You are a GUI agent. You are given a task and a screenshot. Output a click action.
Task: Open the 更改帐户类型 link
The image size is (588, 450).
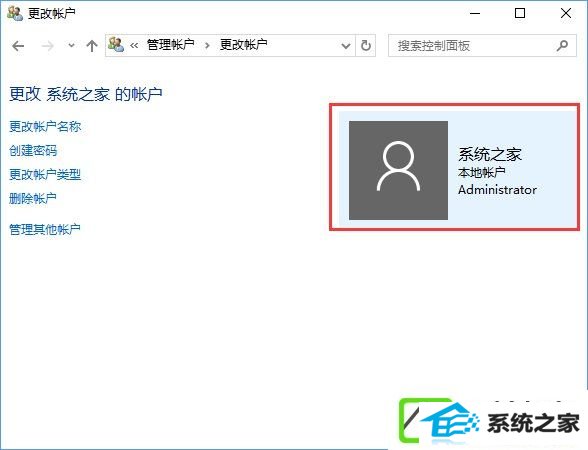point(45,174)
